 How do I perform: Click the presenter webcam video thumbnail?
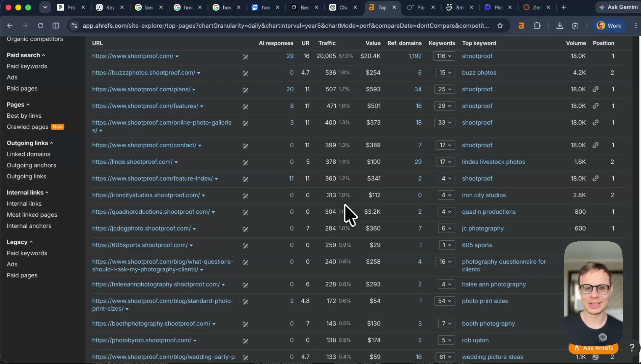593,293
